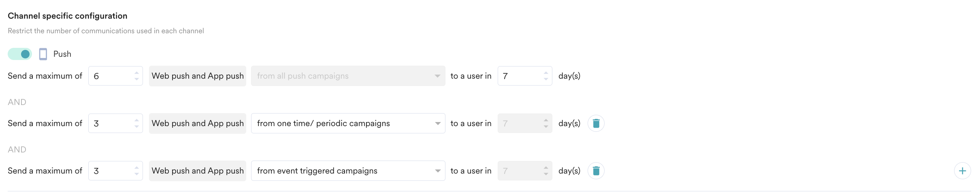Increase the 6 maximum value stepper
This screenshot has width=980, height=193.
[136, 73]
